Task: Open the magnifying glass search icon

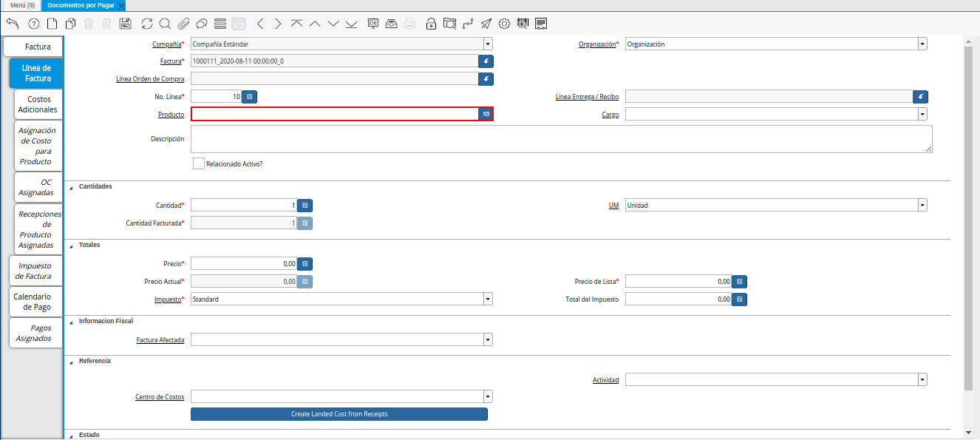Action: click(165, 24)
